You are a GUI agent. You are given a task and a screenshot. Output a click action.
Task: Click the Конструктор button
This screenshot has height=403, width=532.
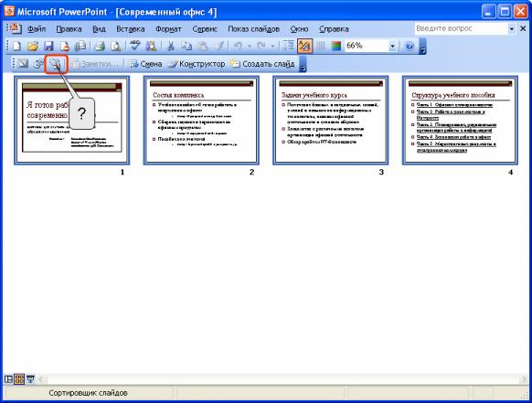[197, 64]
